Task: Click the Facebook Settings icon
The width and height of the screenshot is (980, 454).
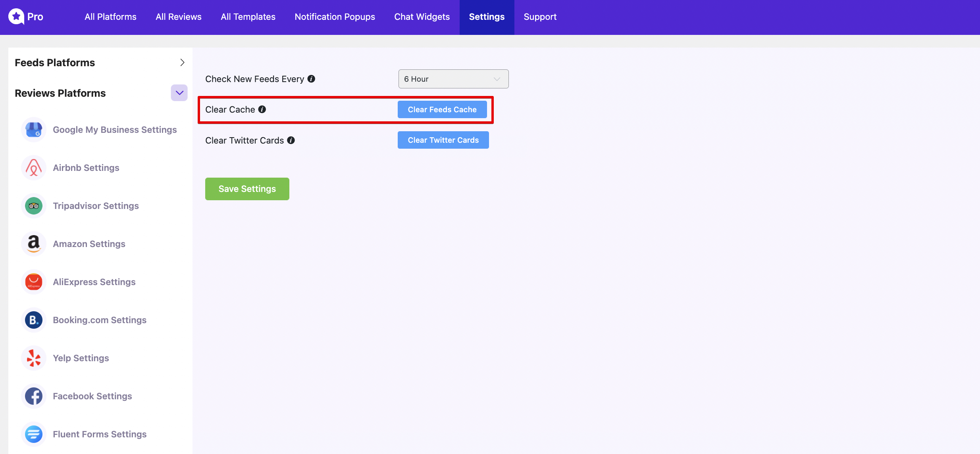Action: (x=34, y=396)
